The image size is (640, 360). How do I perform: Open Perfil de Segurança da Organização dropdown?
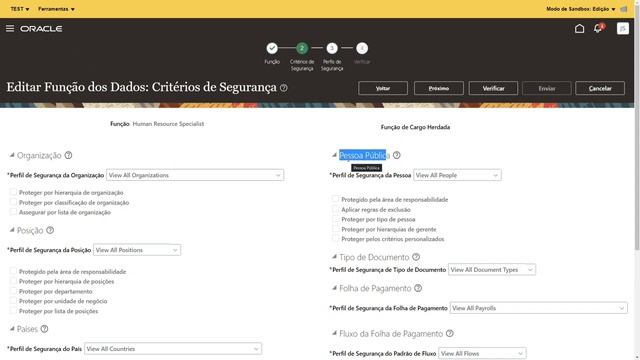[195, 175]
